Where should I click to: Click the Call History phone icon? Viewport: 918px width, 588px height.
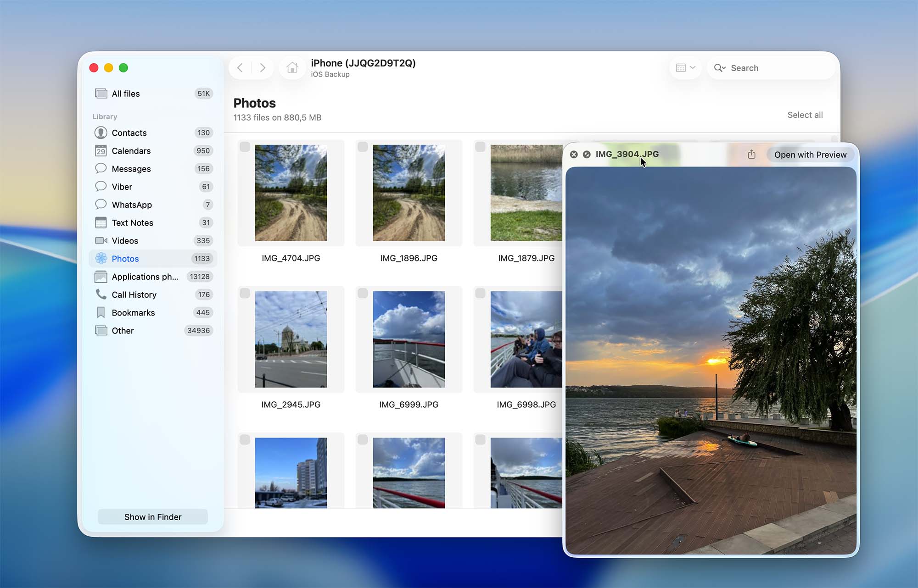click(101, 294)
